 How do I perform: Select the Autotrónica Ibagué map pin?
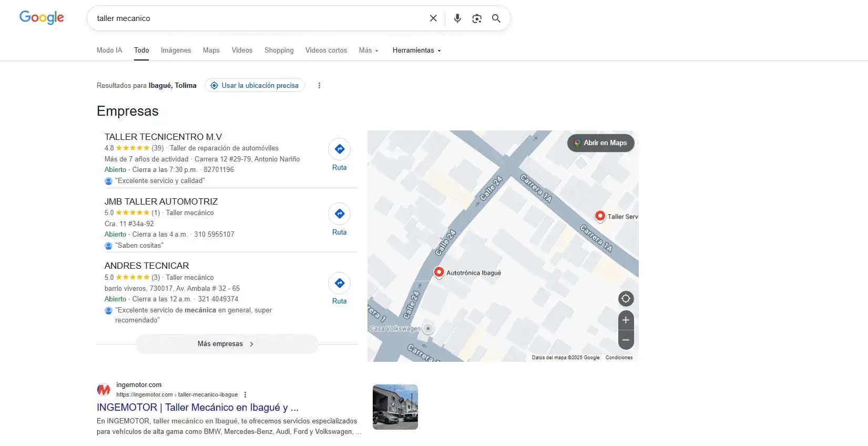click(438, 272)
